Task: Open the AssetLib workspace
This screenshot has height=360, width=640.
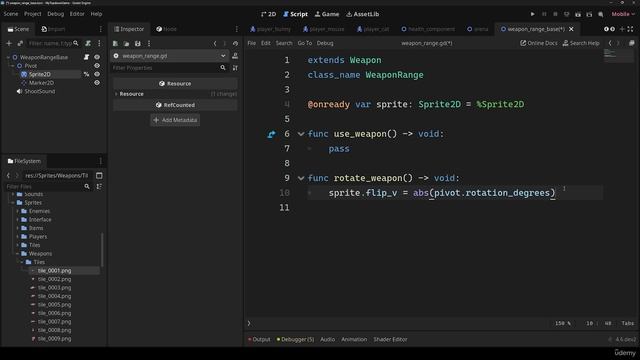Action: tap(362, 14)
